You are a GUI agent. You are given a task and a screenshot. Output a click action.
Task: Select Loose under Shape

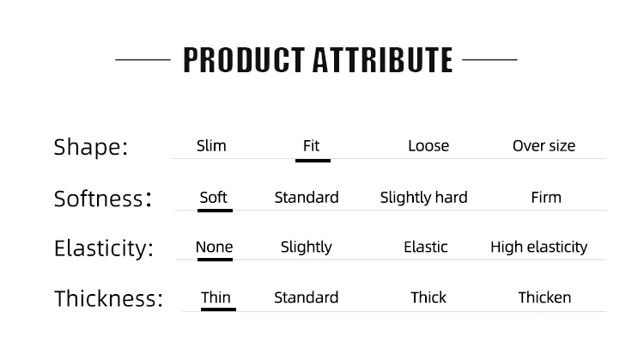click(428, 146)
